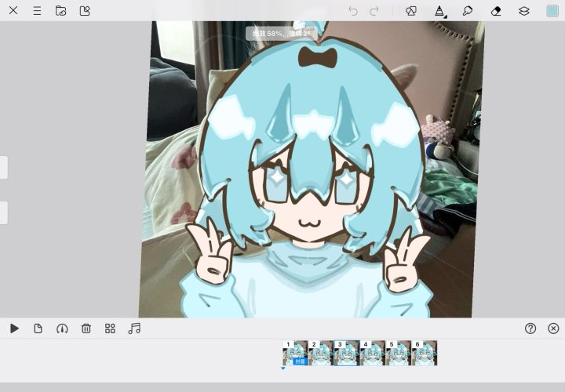Play the animation
This screenshot has height=392, width=565.
[14, 328]
